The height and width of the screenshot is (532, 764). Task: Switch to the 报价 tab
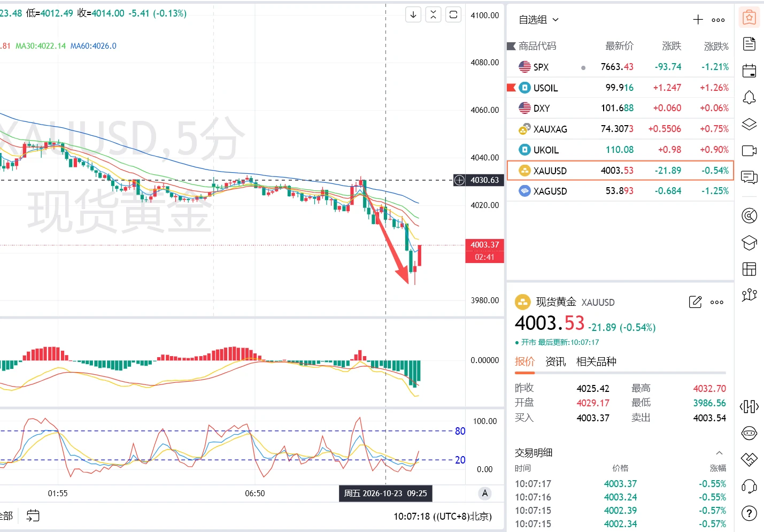[524, 361]
